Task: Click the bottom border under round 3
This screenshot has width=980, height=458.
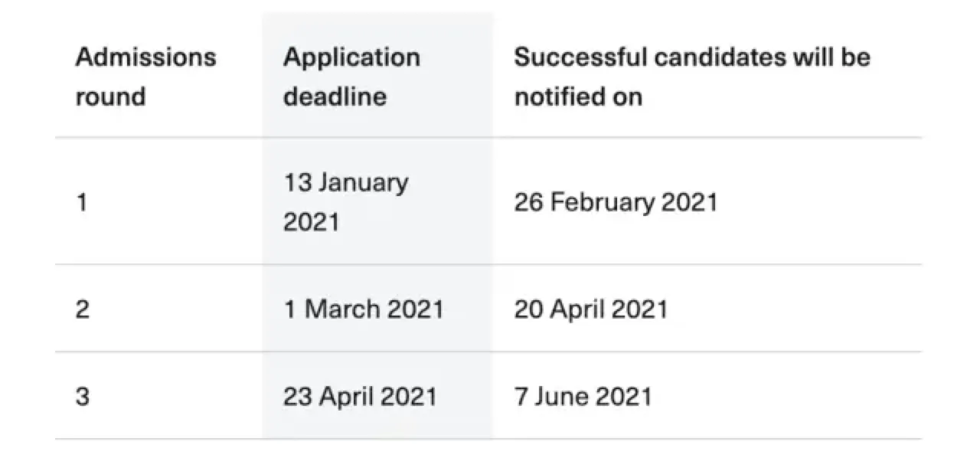Action: point(488,440)
